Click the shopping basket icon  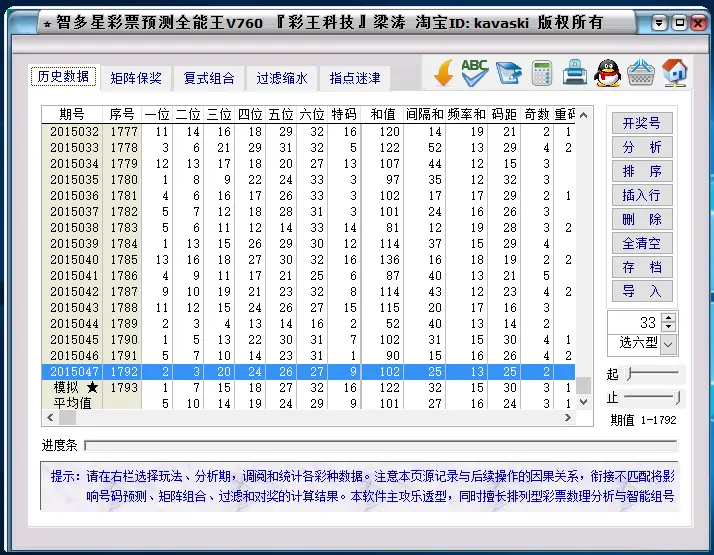click(x=641, y=72)
